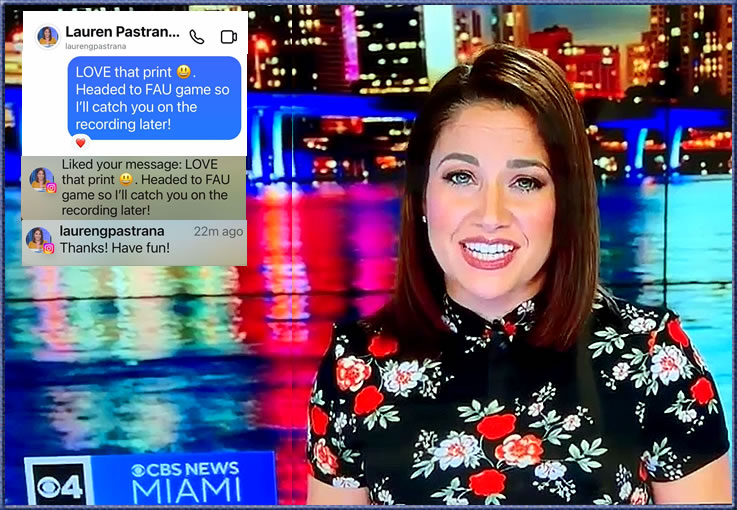Viewport: 737px width, 510px height.
Task: Tap the avatar on 'Liked your message' notification
Action: click(42, 180)
